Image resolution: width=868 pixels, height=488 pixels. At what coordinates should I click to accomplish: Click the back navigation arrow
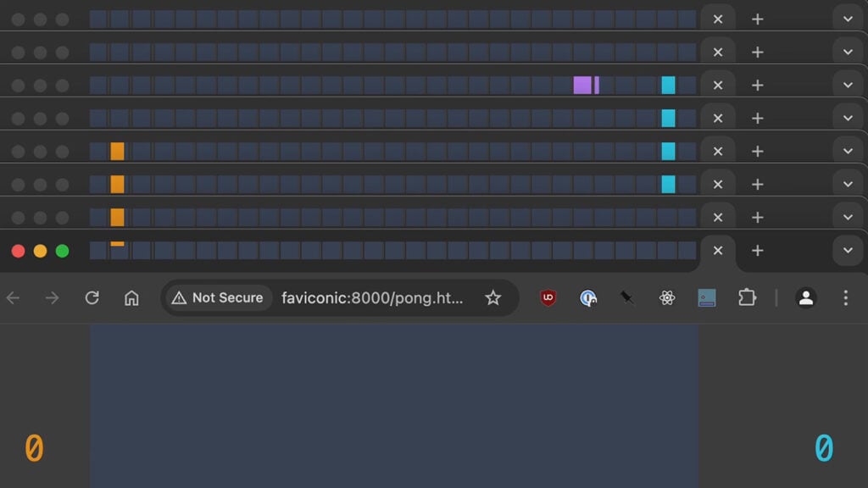click(15, 297)
